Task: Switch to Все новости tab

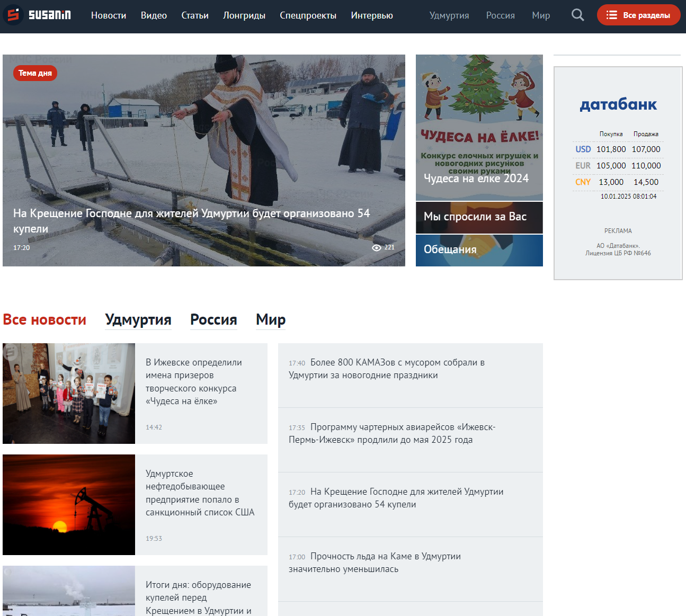Action: pos(44,320)
